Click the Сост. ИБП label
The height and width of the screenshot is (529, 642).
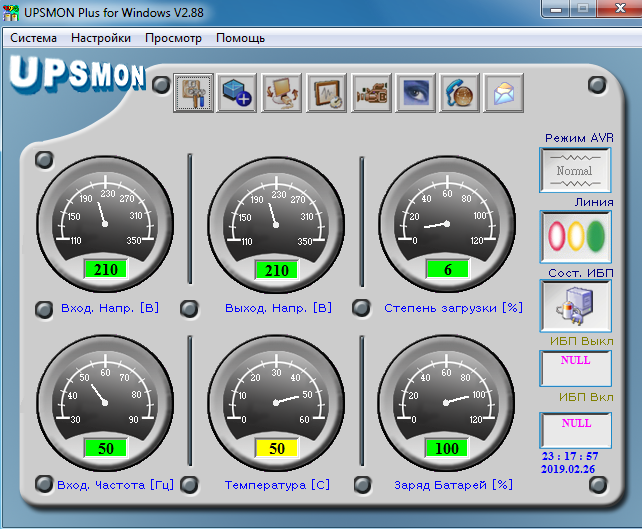[581, 273]
